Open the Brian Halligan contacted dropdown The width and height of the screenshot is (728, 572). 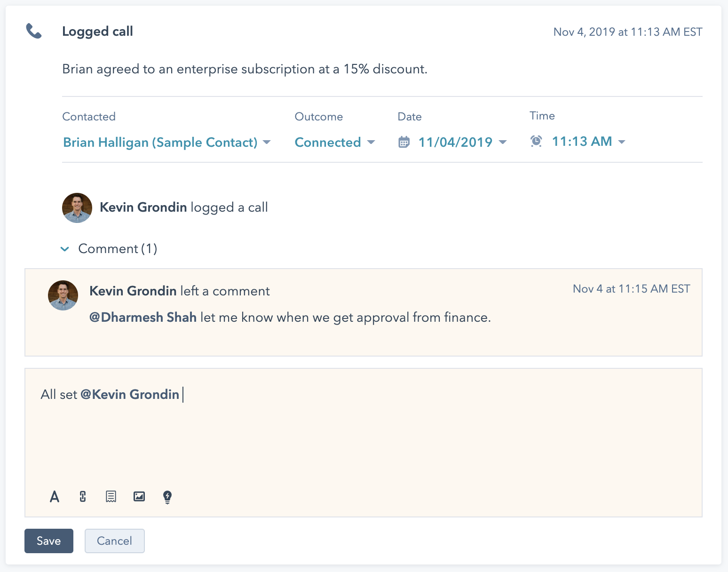166,142
